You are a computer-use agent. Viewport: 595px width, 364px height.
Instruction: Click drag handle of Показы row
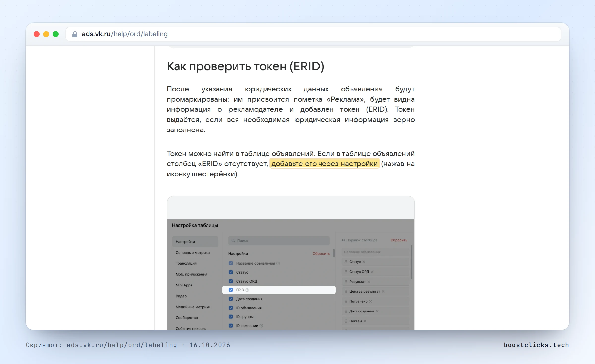point(346,321)
